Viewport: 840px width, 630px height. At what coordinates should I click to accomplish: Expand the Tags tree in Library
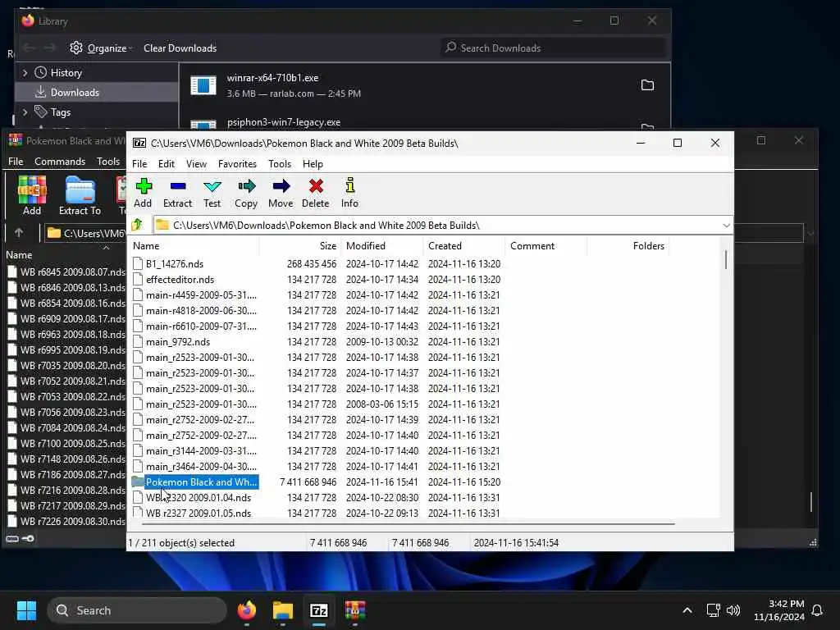pyautogui.click(x=25, y=112)
